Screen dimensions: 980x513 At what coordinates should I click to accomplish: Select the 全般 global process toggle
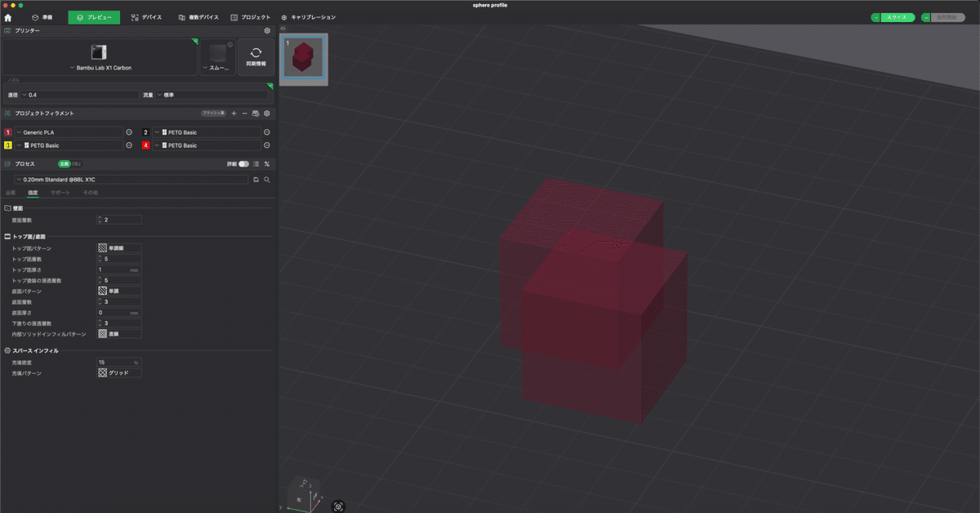(64, 163)
